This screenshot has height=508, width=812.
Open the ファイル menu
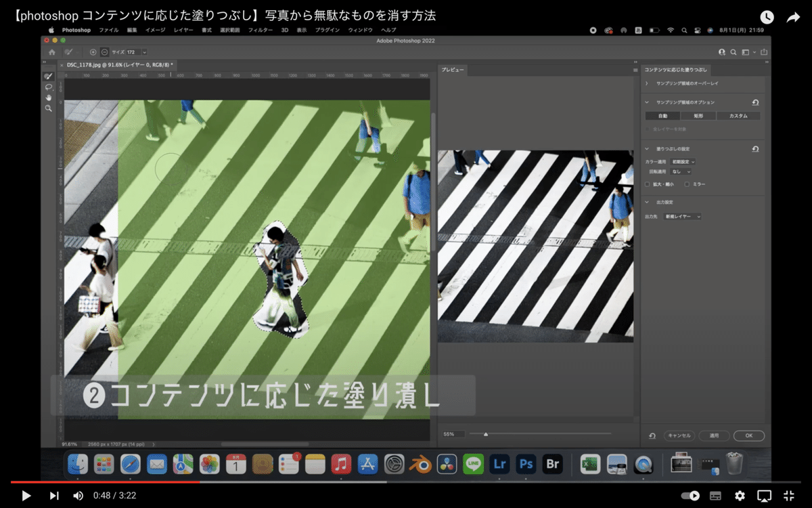click(108, 30)
